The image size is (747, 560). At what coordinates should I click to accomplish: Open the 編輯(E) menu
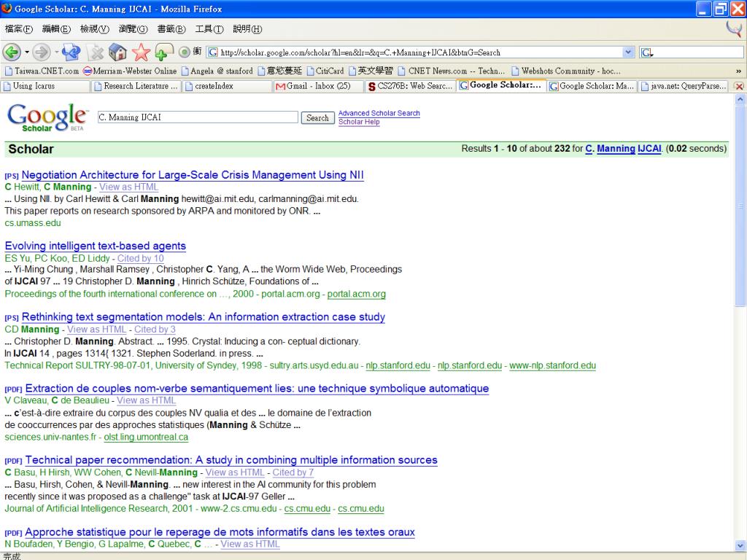[56, 29]
